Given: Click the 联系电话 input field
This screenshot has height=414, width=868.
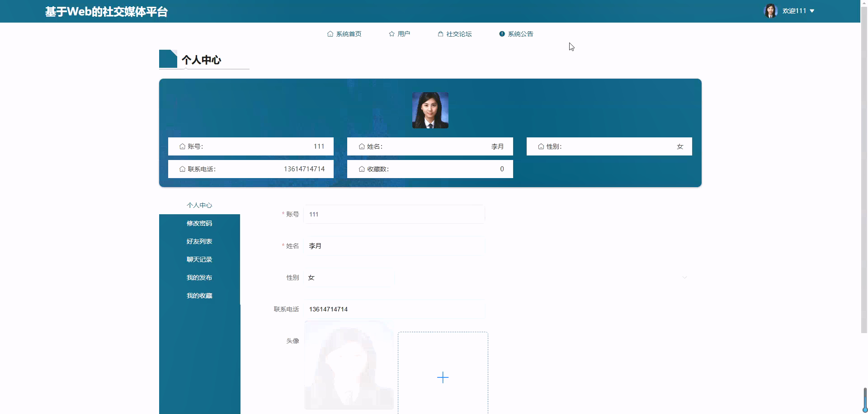Looking at the screenshot, I should [394, 309].
